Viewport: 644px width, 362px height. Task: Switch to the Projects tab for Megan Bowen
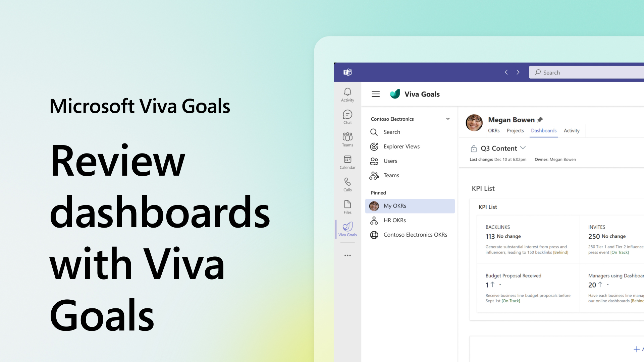tap(515, 130)
